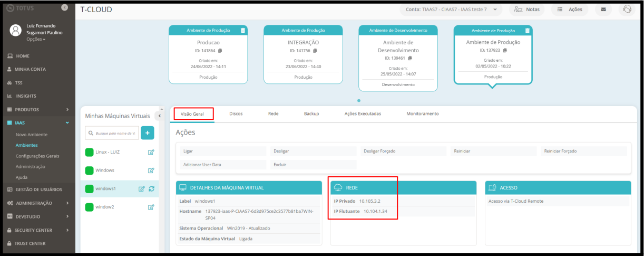Copy ID 141864 with the copy icon

click(x=220, y=50)
